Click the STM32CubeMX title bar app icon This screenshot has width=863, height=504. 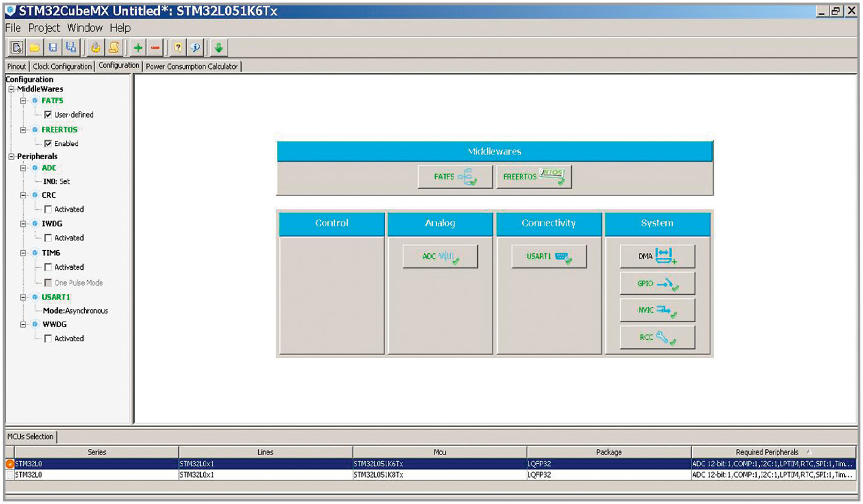pos(10,10)
